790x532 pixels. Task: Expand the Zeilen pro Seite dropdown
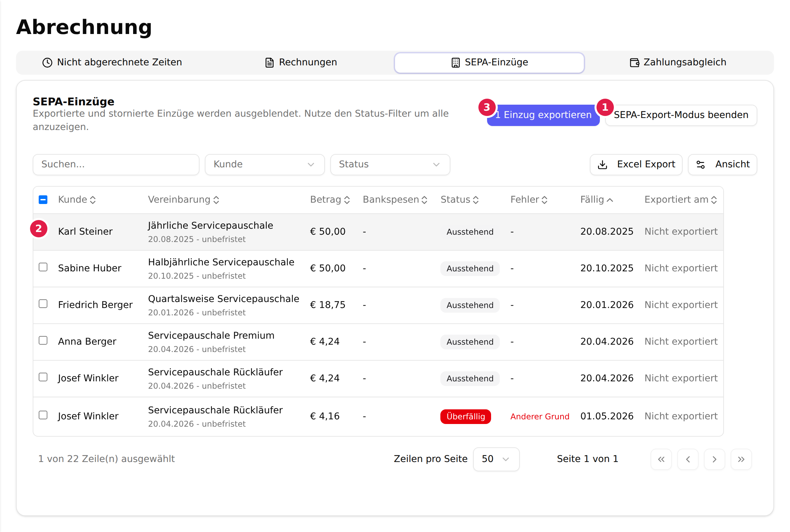coord(496,459)
